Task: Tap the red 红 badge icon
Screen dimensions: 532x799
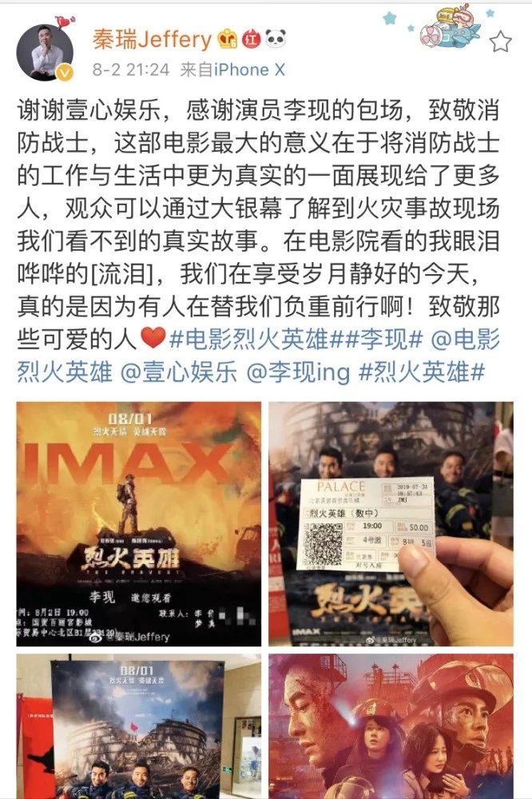Action: coord(251,38)
